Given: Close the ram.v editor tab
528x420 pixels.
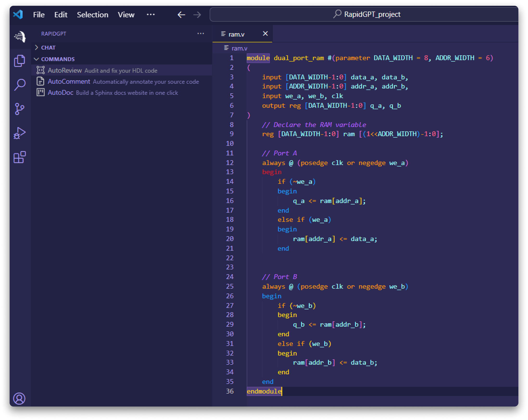Looking at the screenshot, I should (x=265, y=34).
